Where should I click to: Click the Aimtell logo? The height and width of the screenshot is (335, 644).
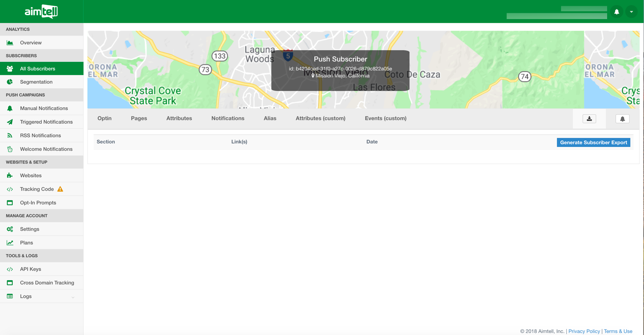tap(41, 12)
